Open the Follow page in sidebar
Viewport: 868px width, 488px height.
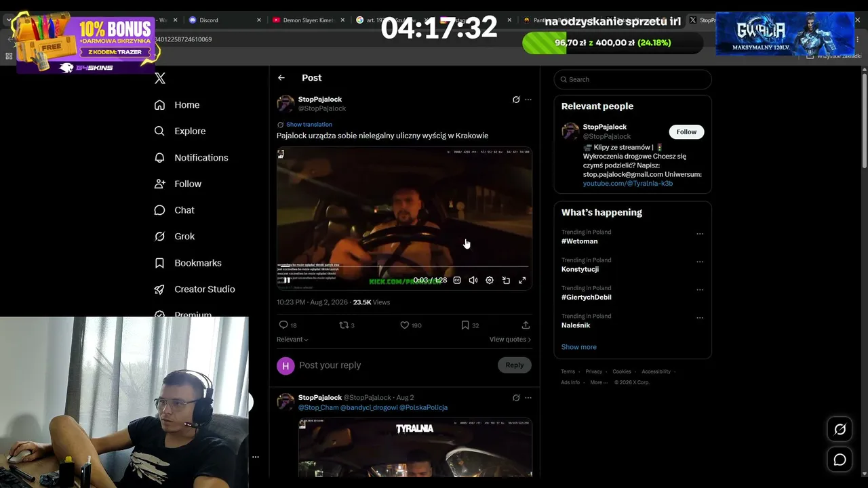click(x=178, y=184)
